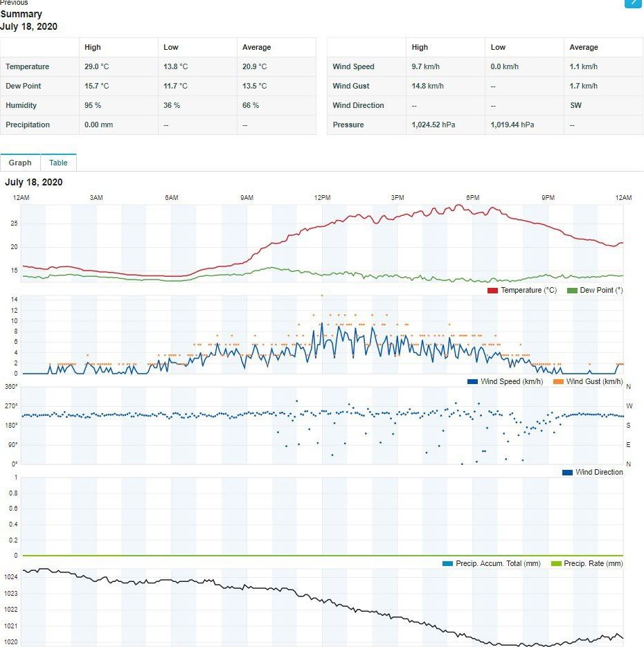
Task: Toggle the Precip. Rate legend swatch
Action: coord(556,564)
